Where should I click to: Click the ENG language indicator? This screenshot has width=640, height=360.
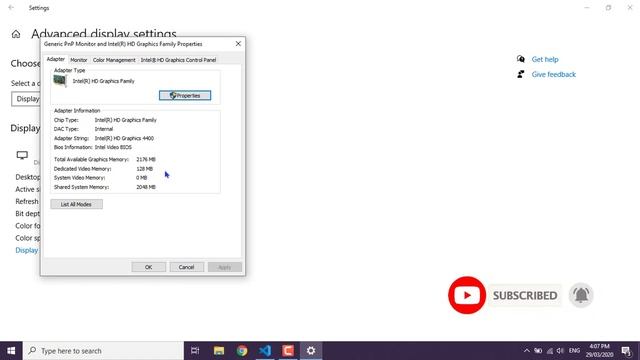tap(574, 351)
